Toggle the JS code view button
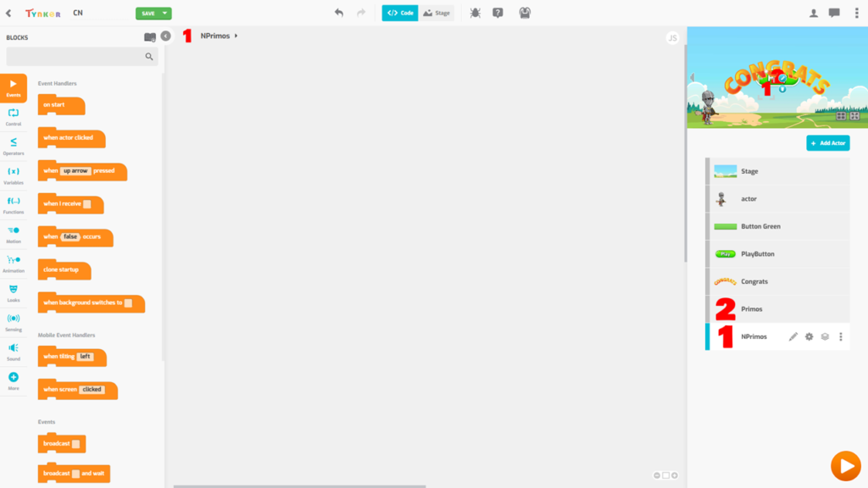The width and height of the screenshot is (868, 488). coord(672,37)
